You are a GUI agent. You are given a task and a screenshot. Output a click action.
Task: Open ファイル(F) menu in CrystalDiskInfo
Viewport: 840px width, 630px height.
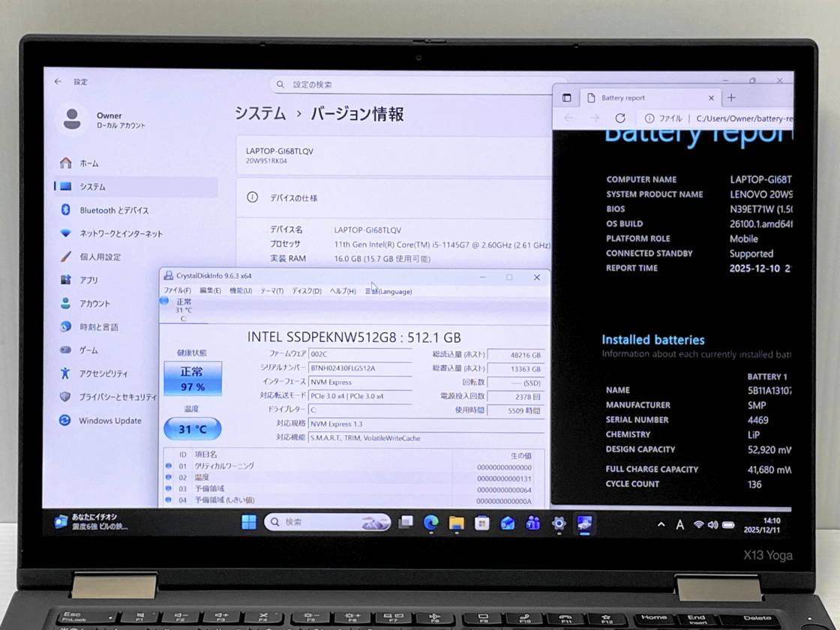click(177, 291)
